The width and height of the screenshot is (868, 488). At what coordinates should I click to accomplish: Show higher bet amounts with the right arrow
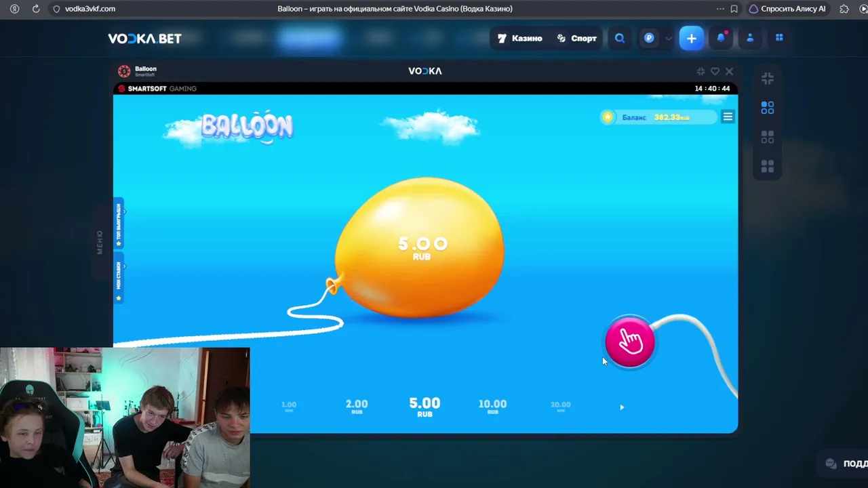[x=622, y=407]
